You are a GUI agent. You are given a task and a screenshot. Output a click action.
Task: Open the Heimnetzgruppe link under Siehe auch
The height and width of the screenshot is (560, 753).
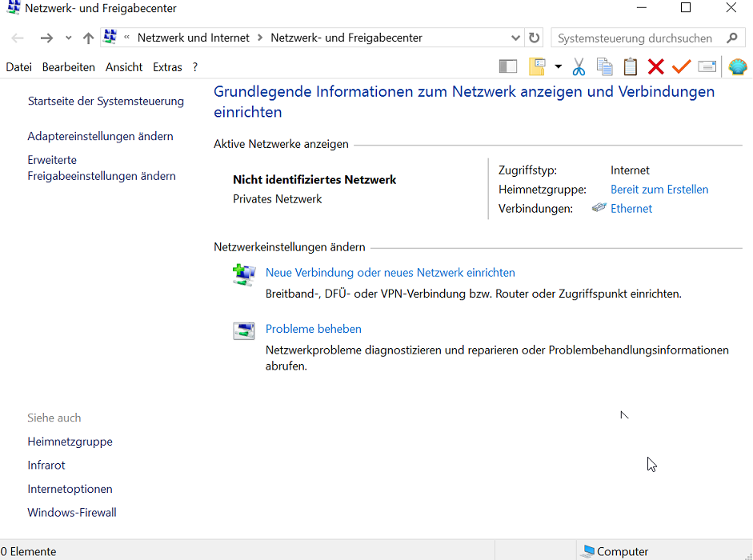pos(70,442)
